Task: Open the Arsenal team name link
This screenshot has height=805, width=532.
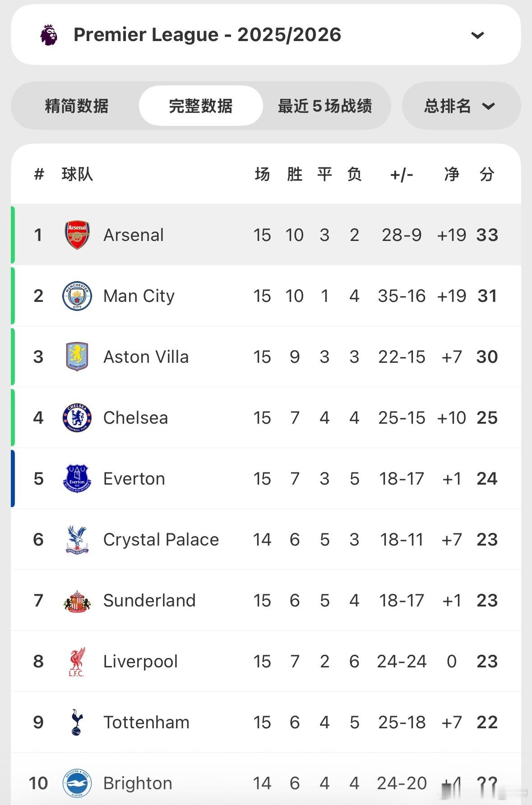Action: pyautogui.click(x=134, y=235)
